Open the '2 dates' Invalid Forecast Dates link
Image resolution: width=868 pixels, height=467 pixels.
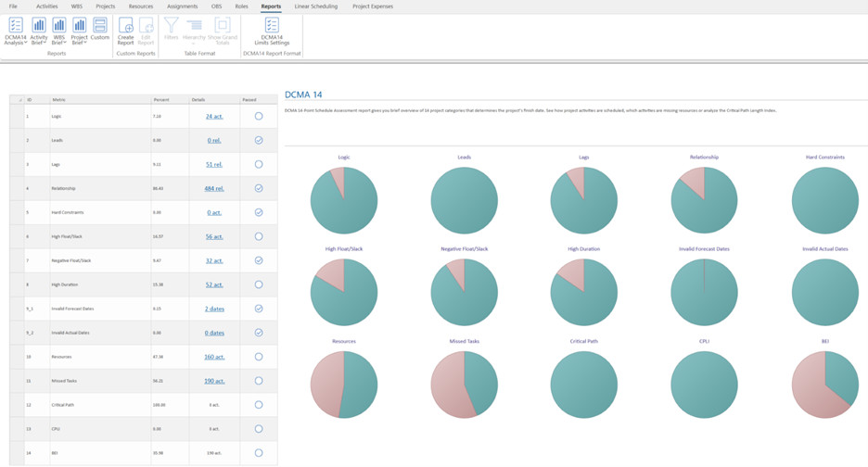(214, 309)
